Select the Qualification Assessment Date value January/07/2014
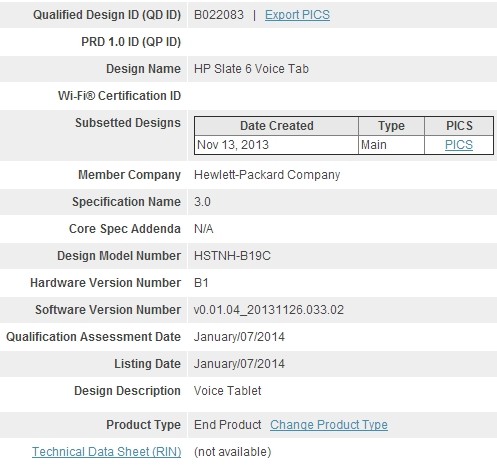The width and height of the screenshot is (497, 466). [239, 337]
